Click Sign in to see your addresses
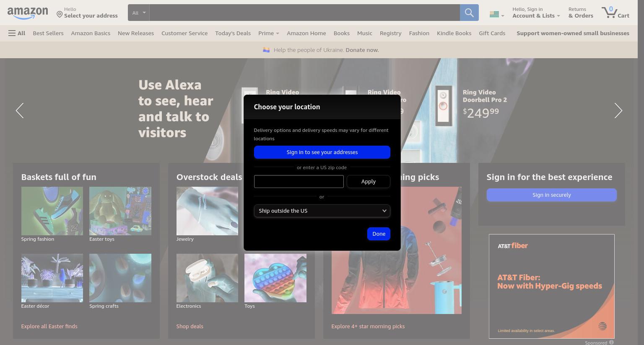644x345 pixels. coord(322,152)
